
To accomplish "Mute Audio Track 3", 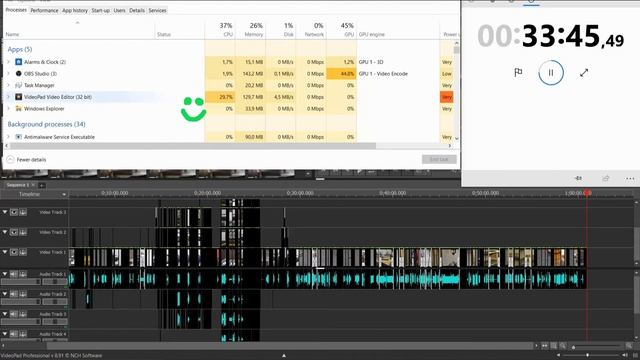I will (14, 314).
